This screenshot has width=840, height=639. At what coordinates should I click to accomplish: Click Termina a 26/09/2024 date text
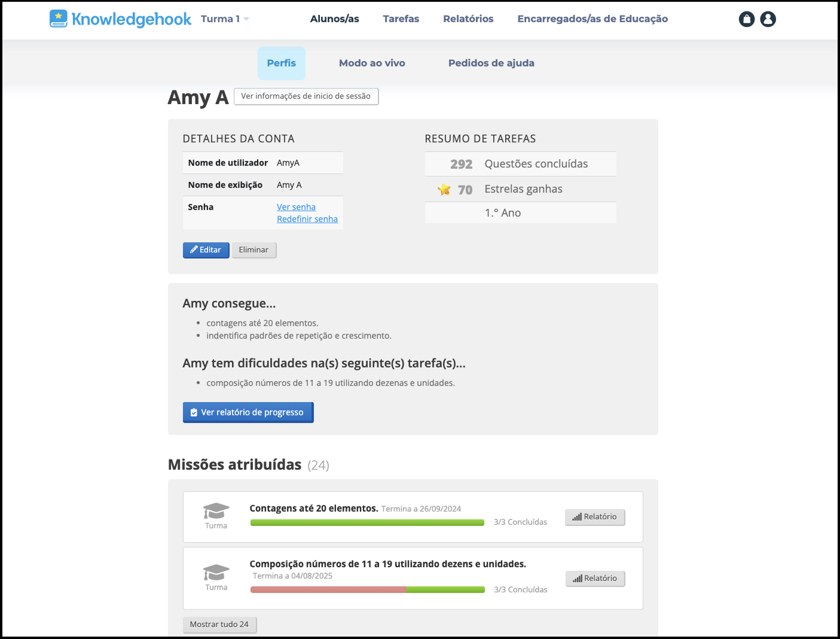pyautogui.click(x=421, y=509)
